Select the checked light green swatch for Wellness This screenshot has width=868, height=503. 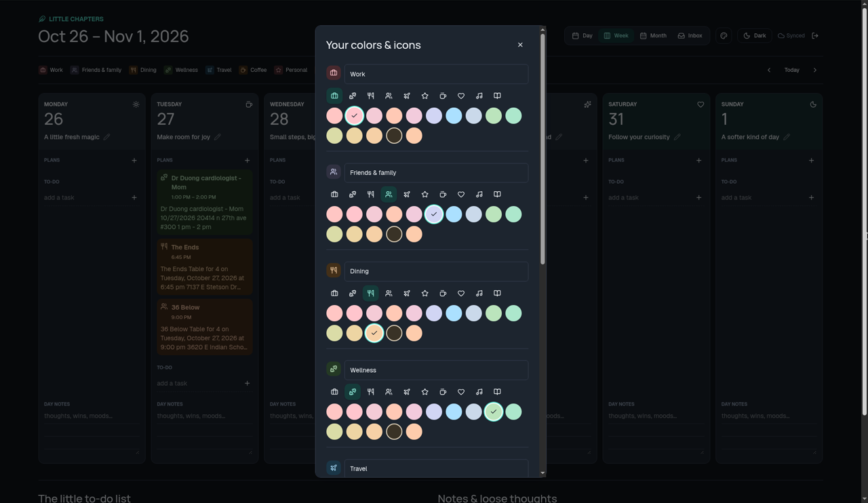point(494,411)
